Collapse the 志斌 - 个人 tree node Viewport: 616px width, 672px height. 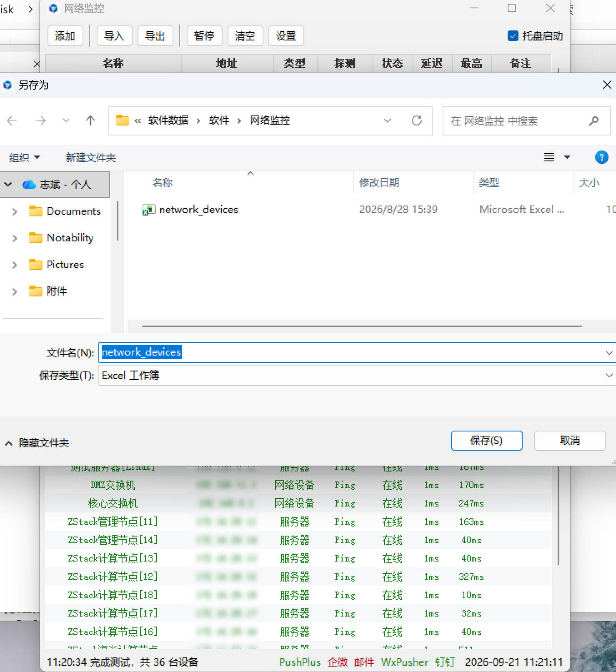point(8,184)
